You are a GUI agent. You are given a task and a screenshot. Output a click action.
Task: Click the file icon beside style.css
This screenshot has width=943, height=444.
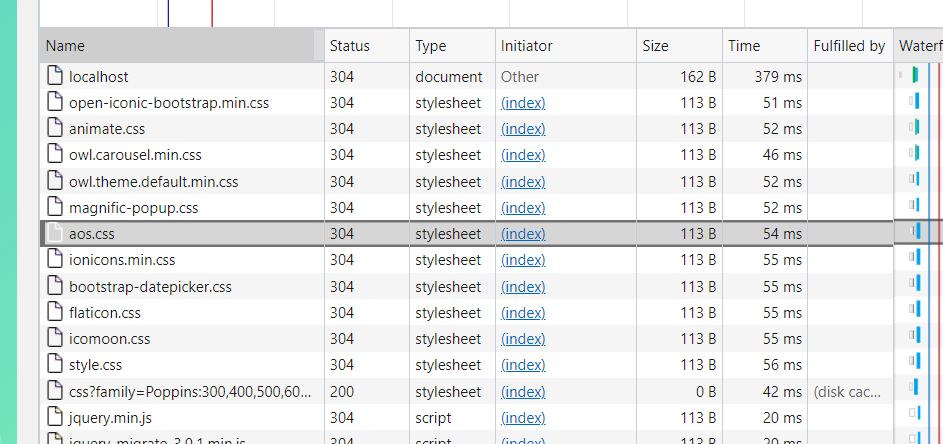55,364
